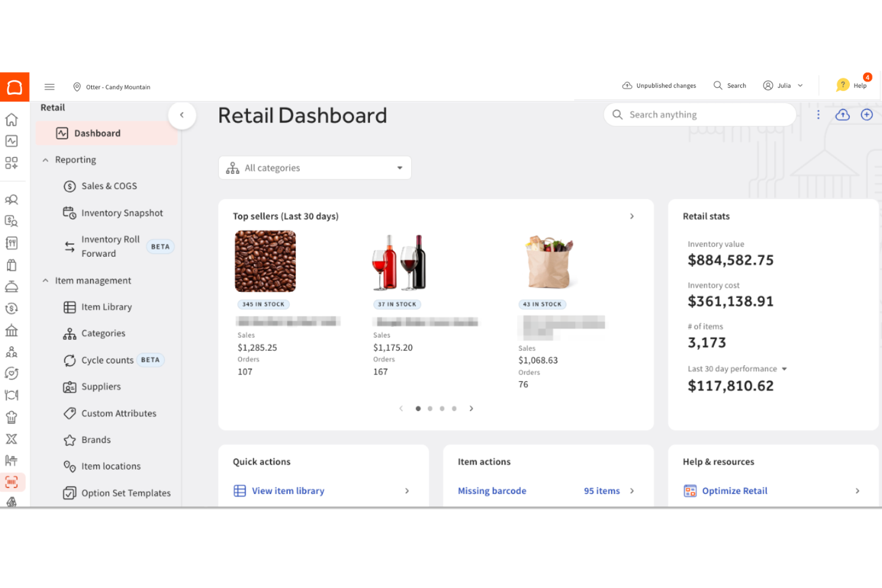
Task: Select the Inventory Snapshot icon
Action: pos(70,213)
